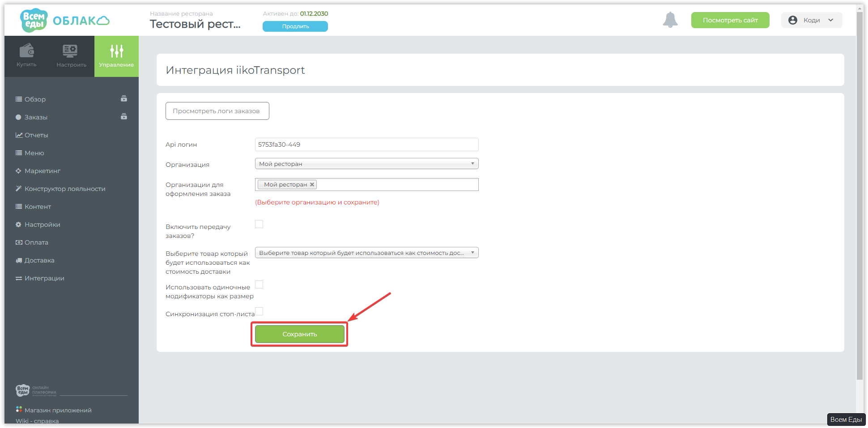Click the Оплата money icon

tap(19, 242)
